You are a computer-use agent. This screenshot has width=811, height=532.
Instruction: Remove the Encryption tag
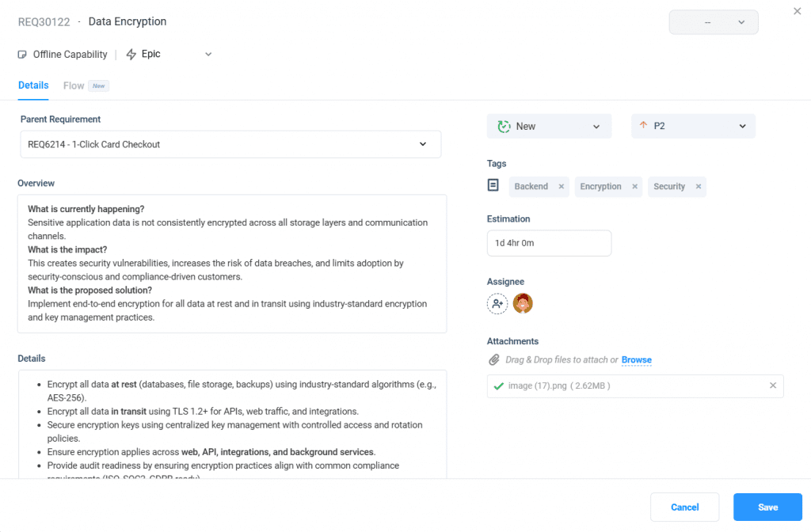pos(634,187)
